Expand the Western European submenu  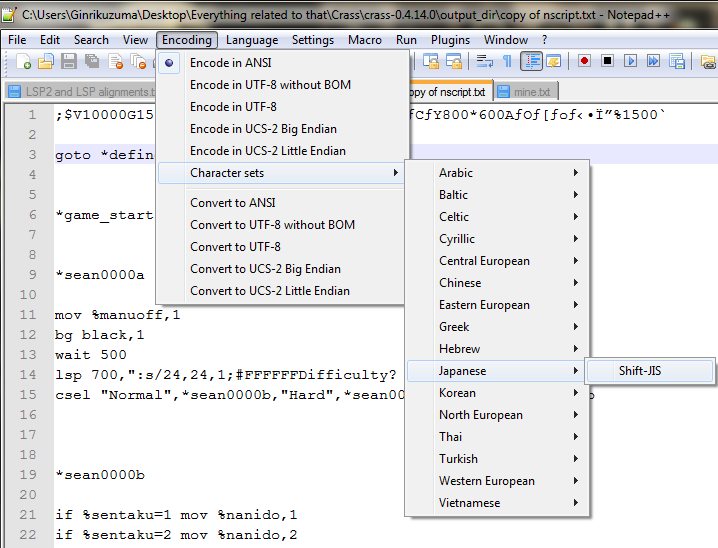(497, 481)
